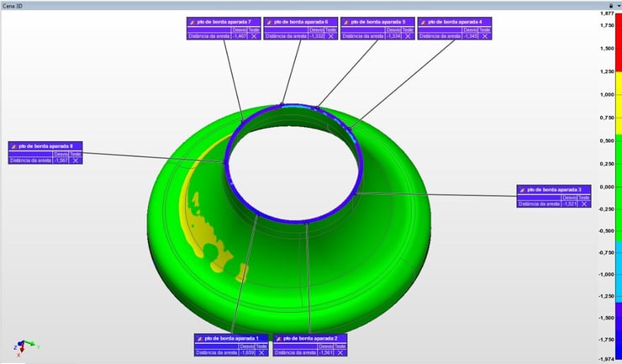Click the pencil icon on annotation 8

point(13,146)
